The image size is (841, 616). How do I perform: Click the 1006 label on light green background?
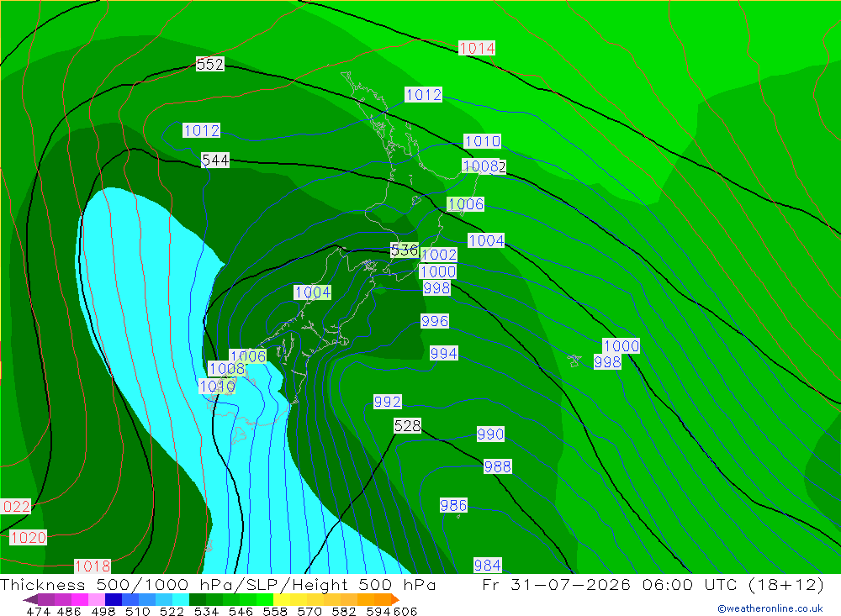tap(466, 204)
